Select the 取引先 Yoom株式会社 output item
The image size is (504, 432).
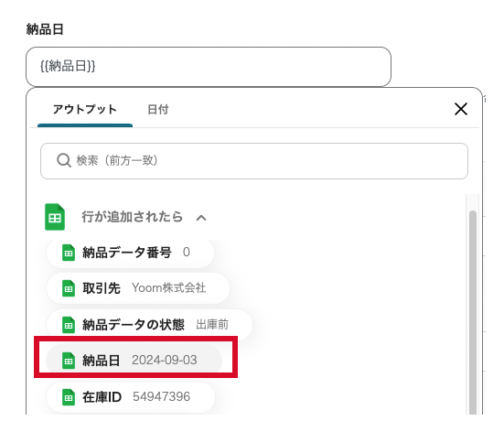[138, 288]
